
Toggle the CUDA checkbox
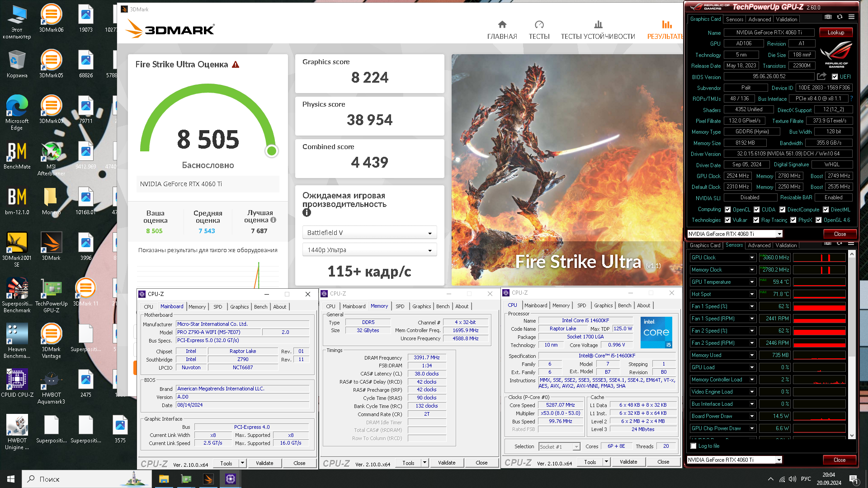pos(756,210)
